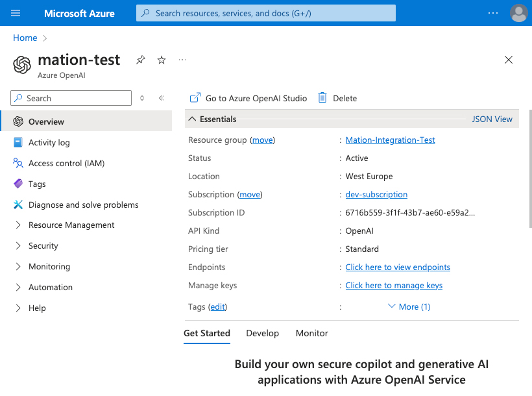Click the Tags purple icon
The width and height of the screenshot is (532, 396).
(18, 184)
